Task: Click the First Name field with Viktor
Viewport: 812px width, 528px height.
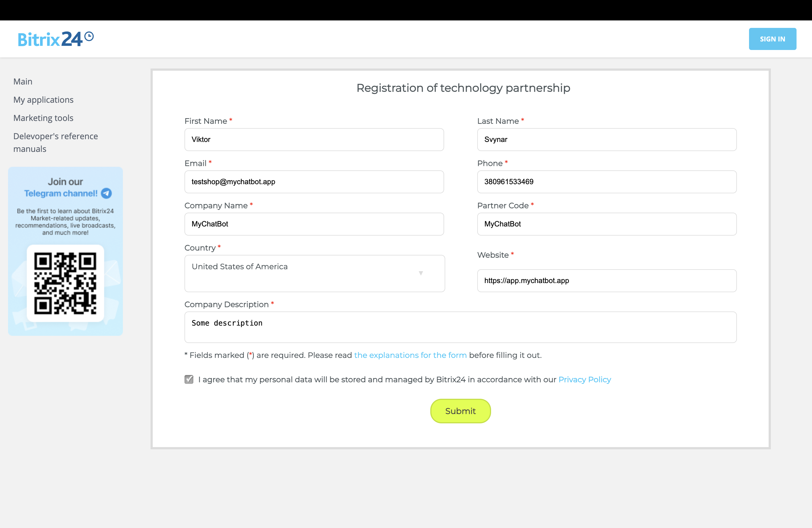Action: pyautogui.click(x=314, y=139)
